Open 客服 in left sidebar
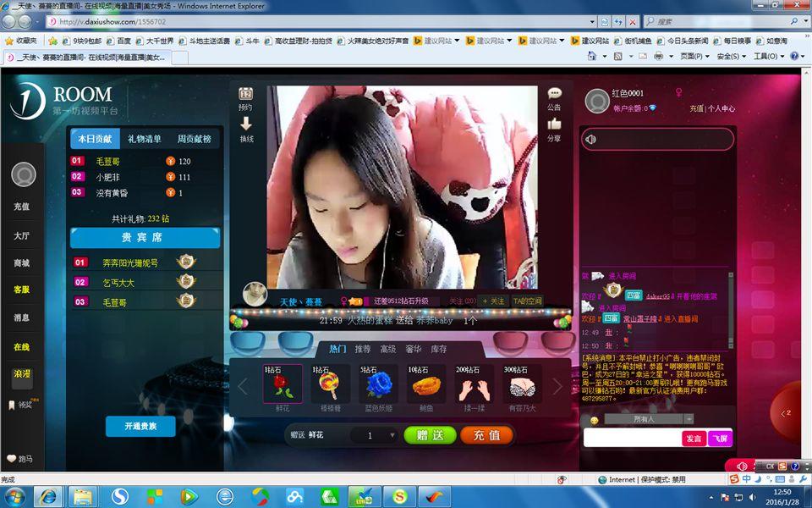Image resolution: width=812 pixels, height=508 pixels. coord(21,290)
